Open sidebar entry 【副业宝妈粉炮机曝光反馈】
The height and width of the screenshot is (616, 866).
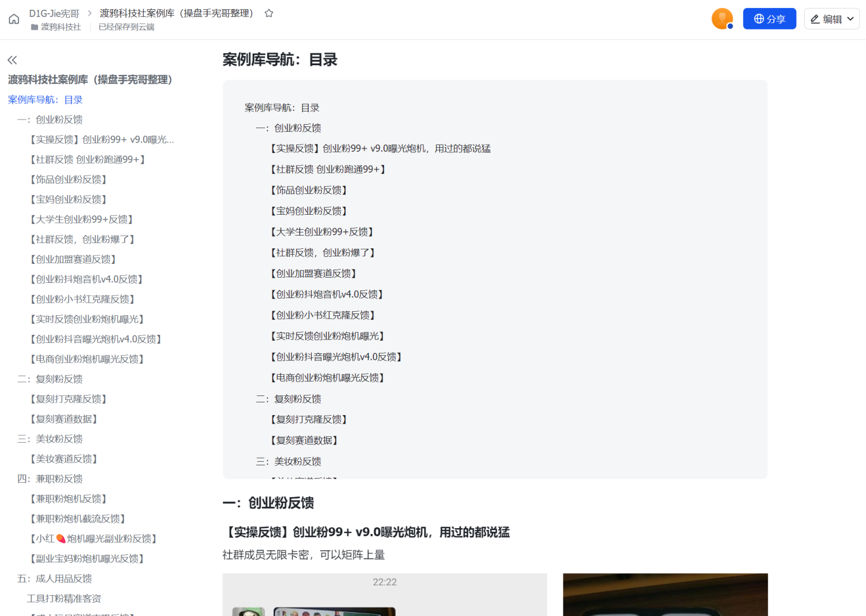[87, 559]
